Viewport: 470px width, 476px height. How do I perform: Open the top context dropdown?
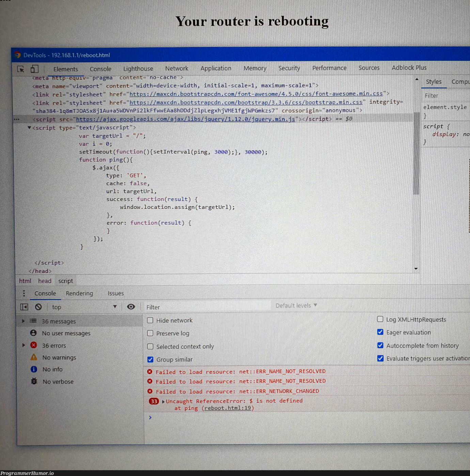tap(84, 307)
